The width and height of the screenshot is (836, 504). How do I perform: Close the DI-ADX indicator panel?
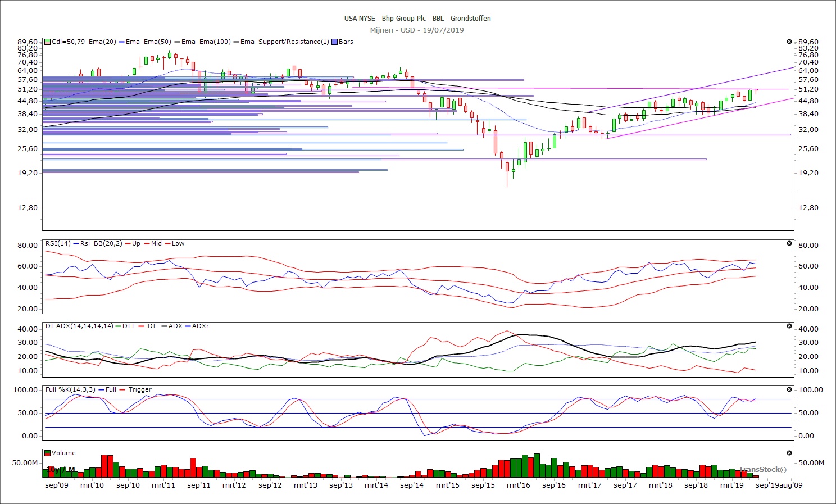[789, 326]
